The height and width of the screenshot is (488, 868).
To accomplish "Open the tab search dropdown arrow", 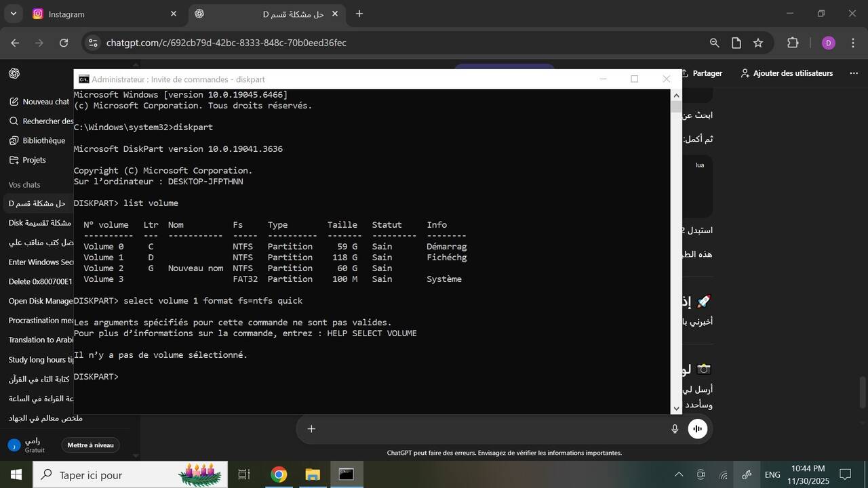I will click(x=13, y=14).
